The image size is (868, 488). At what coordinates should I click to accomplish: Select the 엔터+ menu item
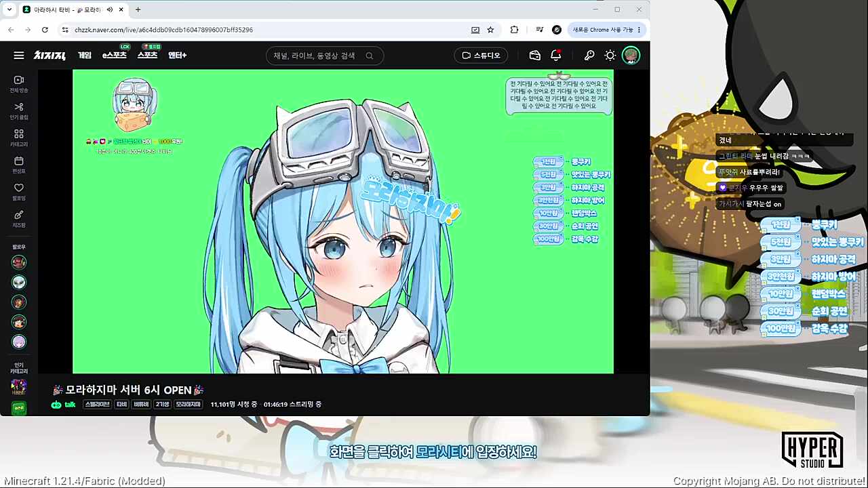[x=177, y=56]
